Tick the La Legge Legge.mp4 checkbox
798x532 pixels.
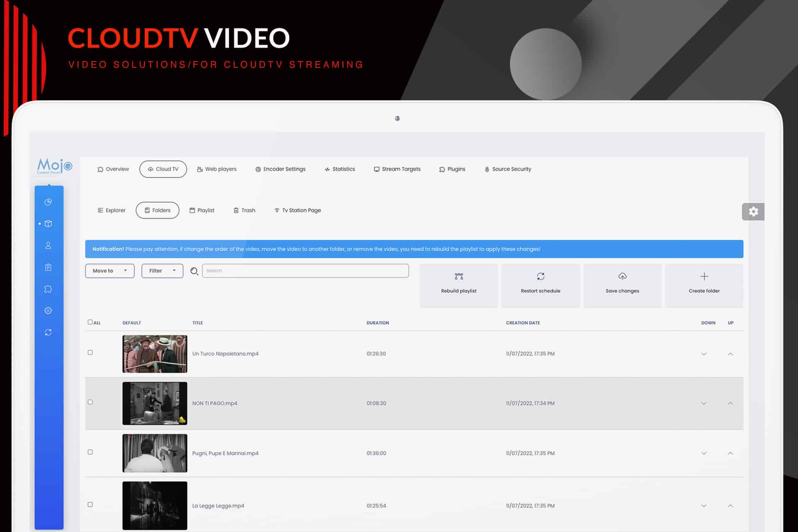(x=90, y=505)
